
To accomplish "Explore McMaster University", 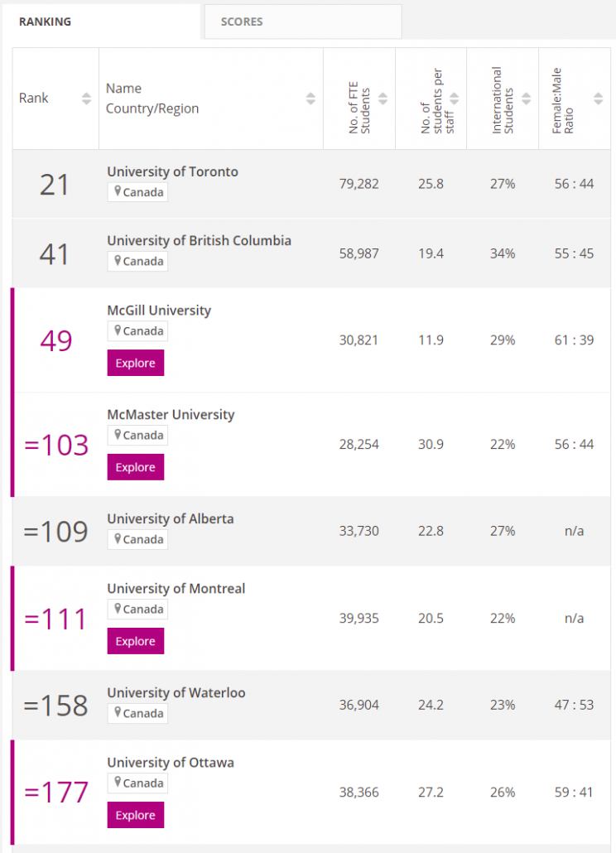I will coord(136,467).
